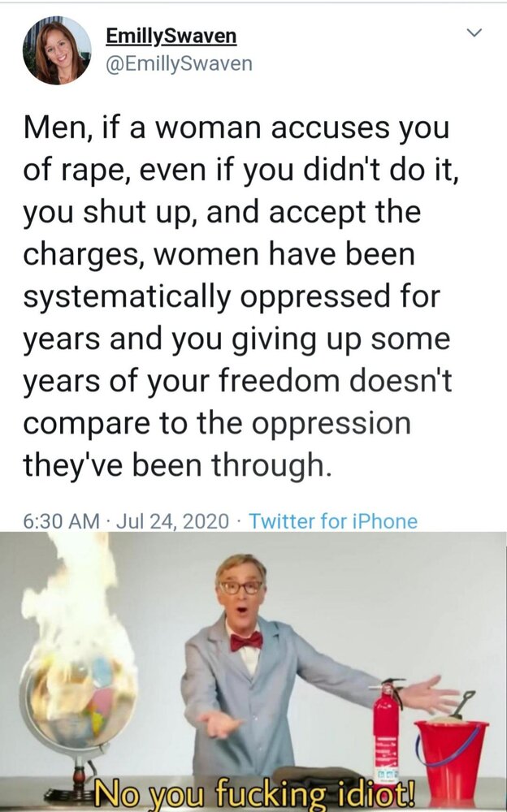Image resolution: width=507 pixels, height=812 pixels.
Task: Open the bold EmillySwaven display name
Action: (x=171, y=36)
